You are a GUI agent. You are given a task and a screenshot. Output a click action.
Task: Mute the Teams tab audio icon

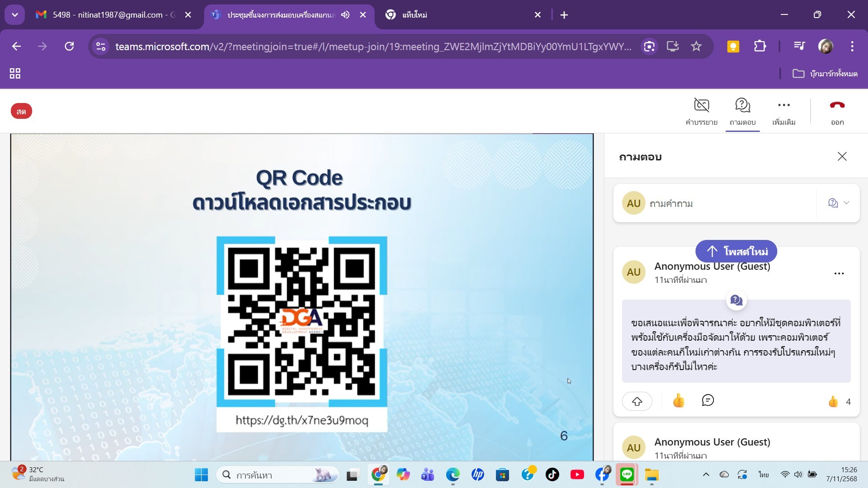pyautogui.click(x=345, y=15)
